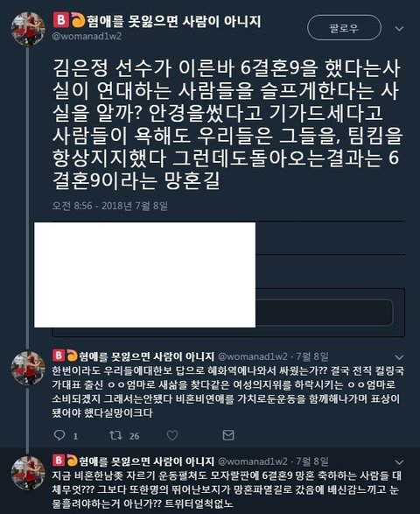Click the dark reply input field below the white box
This screenshot has height=514, width=420.
(x=324, y=313)
